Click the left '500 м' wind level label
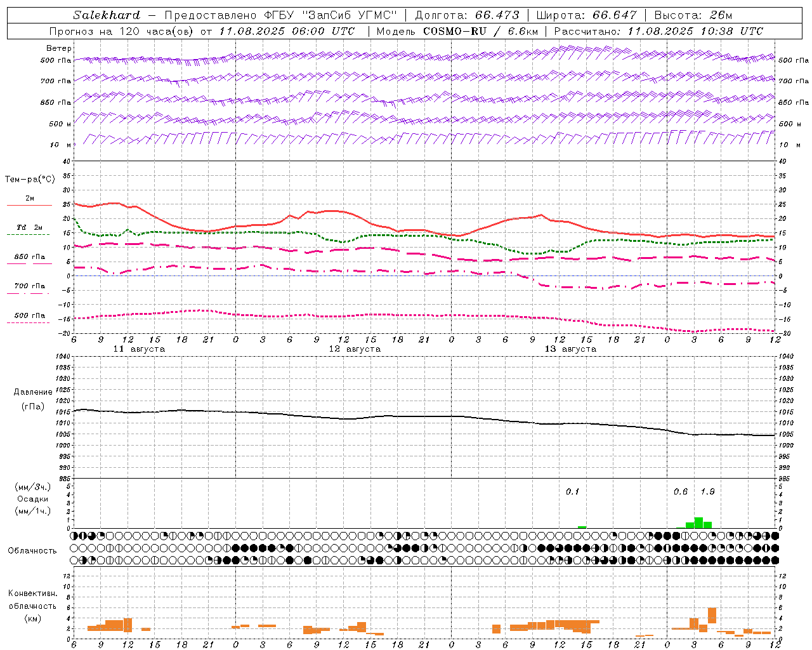 point(60,124)
